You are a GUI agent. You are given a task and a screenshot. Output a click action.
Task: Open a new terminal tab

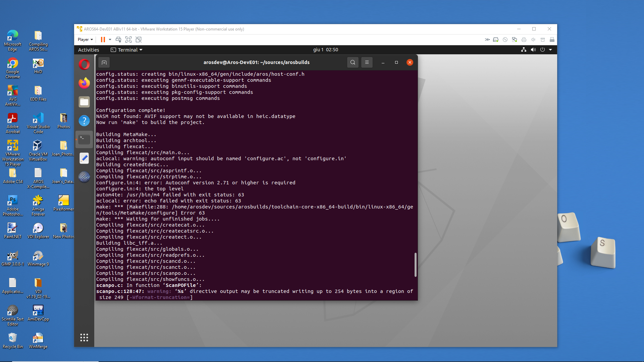[x=104, y=62]
